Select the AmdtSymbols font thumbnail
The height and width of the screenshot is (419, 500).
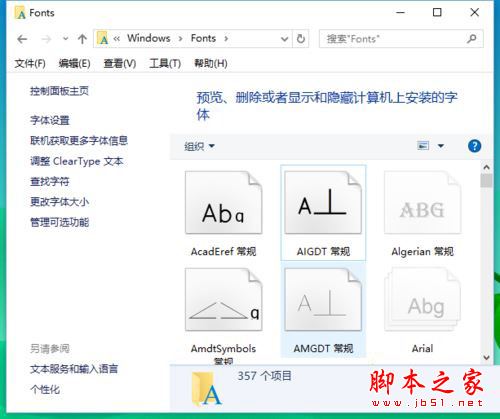coord(223,299)
